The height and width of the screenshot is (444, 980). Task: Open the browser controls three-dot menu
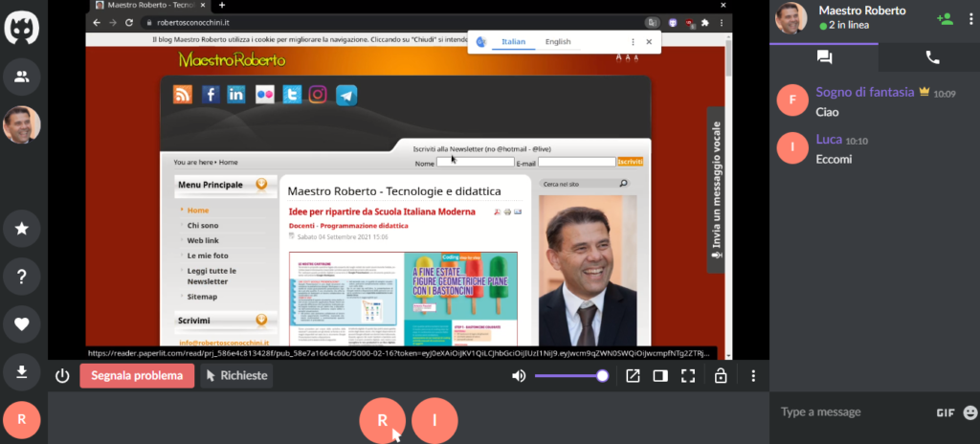(753, 375)
